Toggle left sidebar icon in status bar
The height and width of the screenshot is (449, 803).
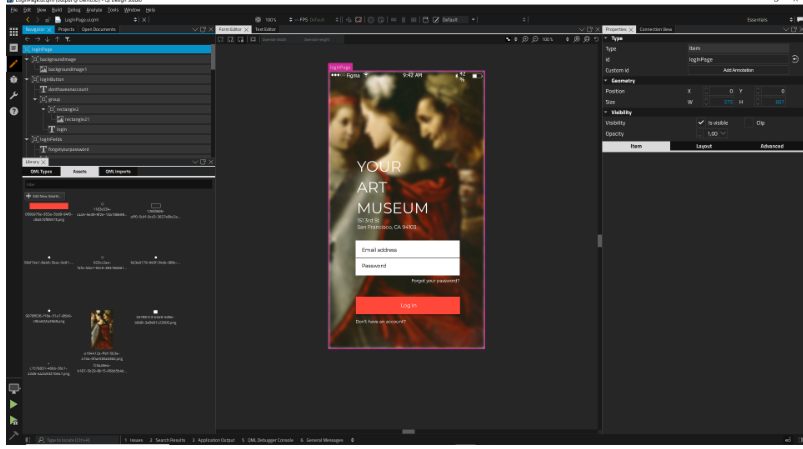click(x=28, y=440)
